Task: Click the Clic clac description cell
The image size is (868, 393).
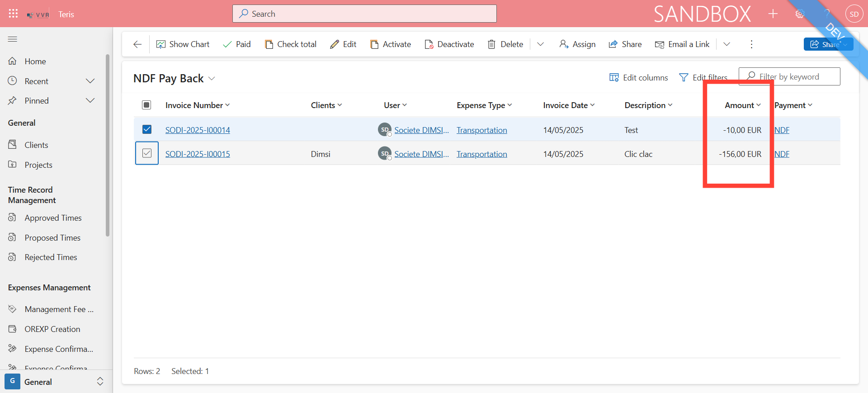Action: pos(638,154)
